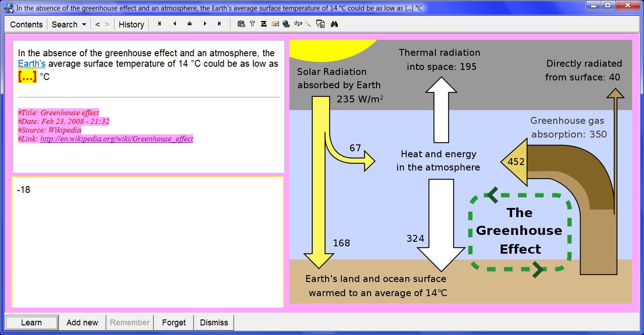This screenshot has height=335, width=644.
Task: Click the bold Z toolbar icon
Action: tap(264, 24)
